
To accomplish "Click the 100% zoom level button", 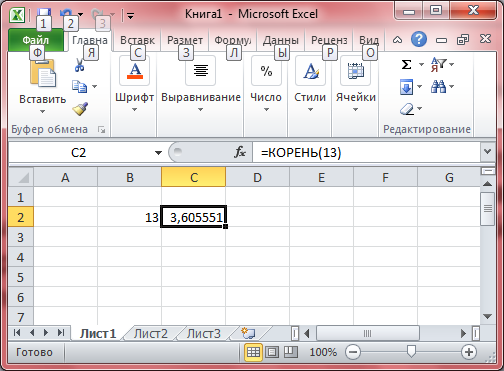I will click(323, 352).
